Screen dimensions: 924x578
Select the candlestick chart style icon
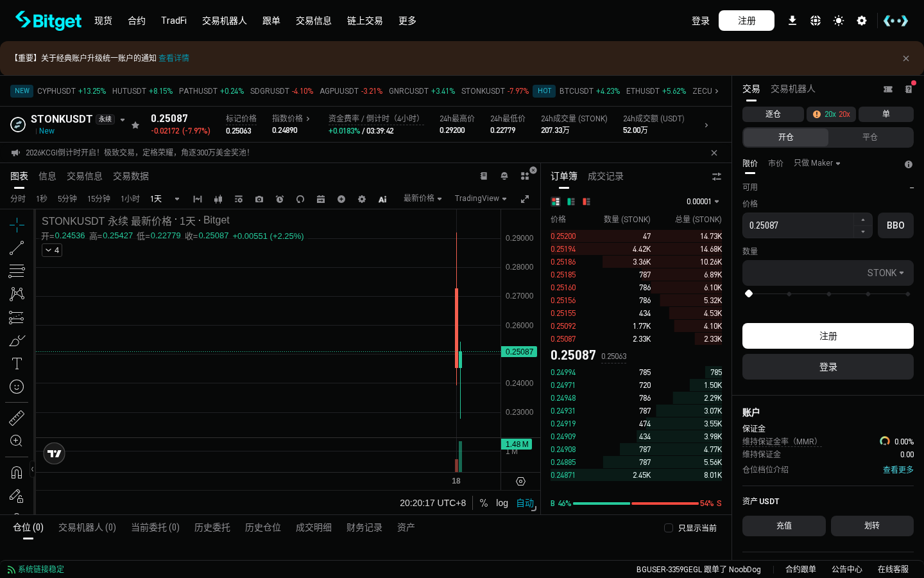pyautogui.click(x=218, y=199)
